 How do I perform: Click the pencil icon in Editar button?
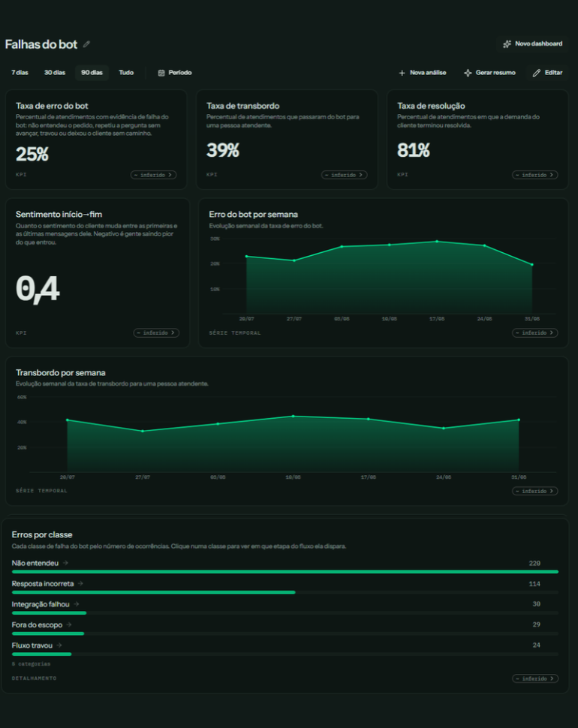click(x=537, y=73)
